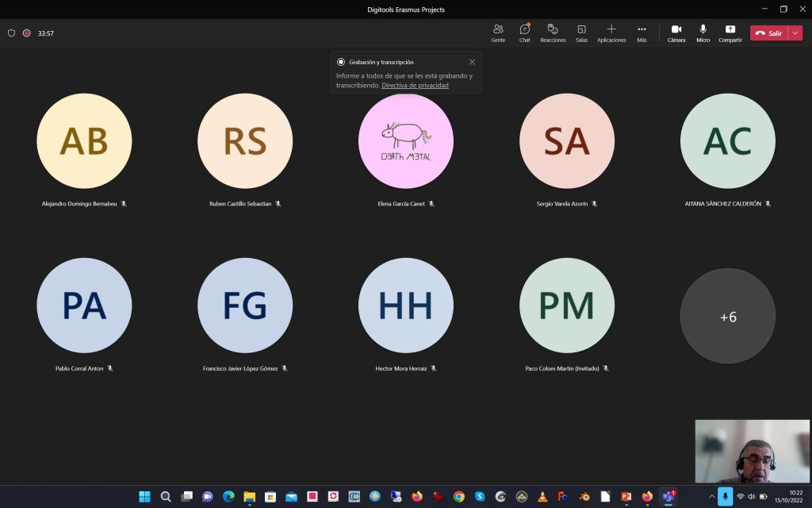Screen dimensions: 812x508
Task: Open the Gente participants panel
Action: 498,33
